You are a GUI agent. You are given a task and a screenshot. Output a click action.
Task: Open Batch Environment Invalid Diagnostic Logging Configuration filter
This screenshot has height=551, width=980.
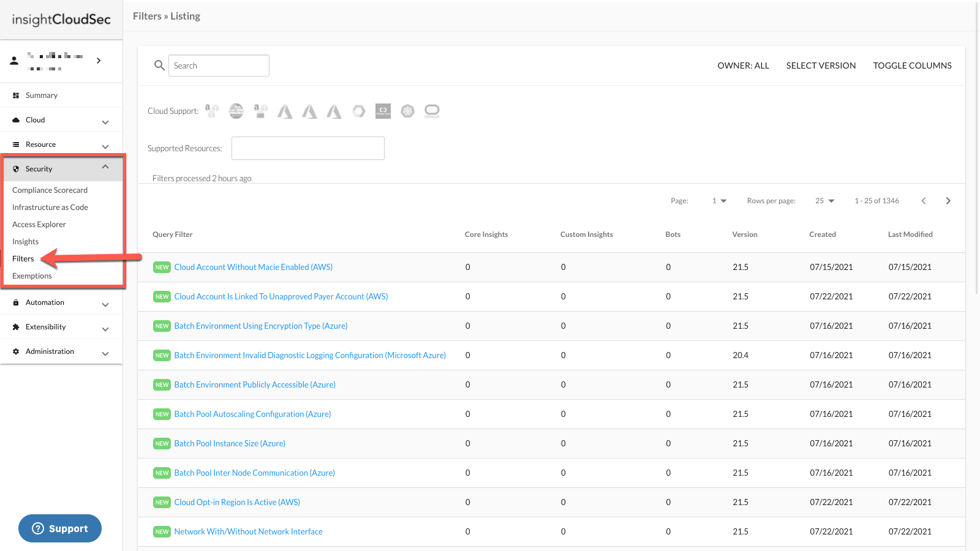point(310,355)
